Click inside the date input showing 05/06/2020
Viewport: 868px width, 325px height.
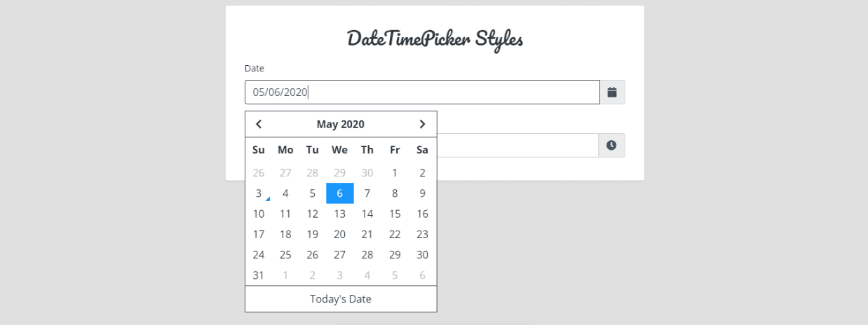pos(422,92)
